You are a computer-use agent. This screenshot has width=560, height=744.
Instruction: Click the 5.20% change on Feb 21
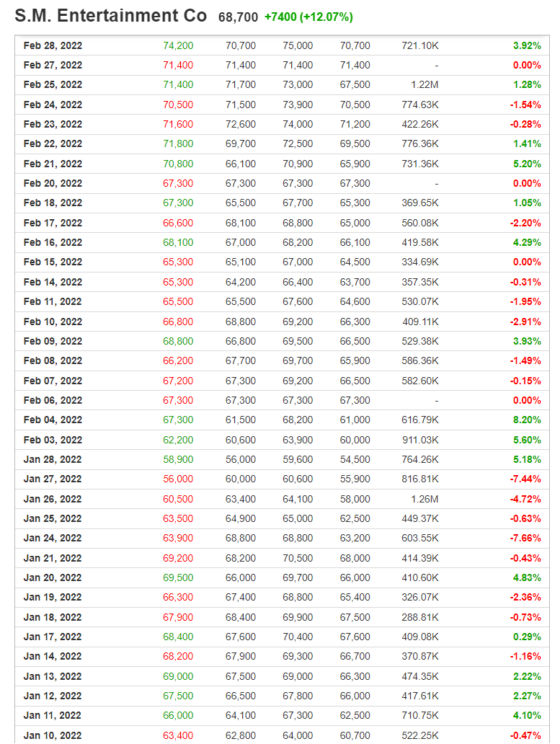point(527,164)
